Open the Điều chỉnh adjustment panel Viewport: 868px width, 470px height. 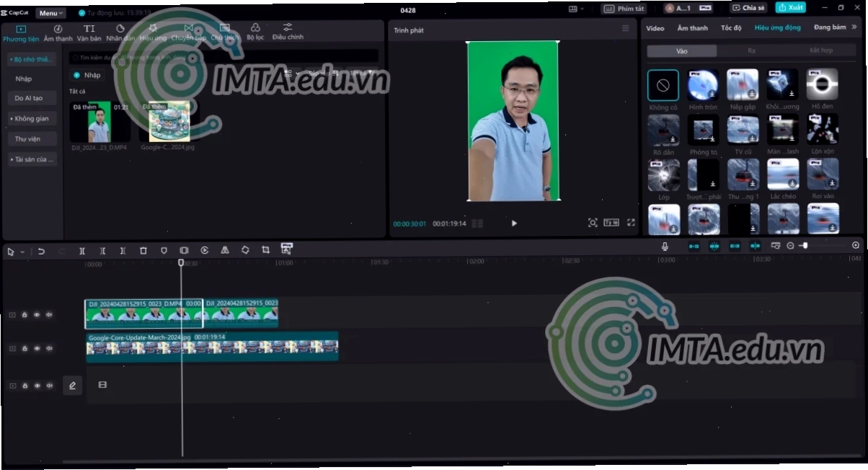(288, 32)
